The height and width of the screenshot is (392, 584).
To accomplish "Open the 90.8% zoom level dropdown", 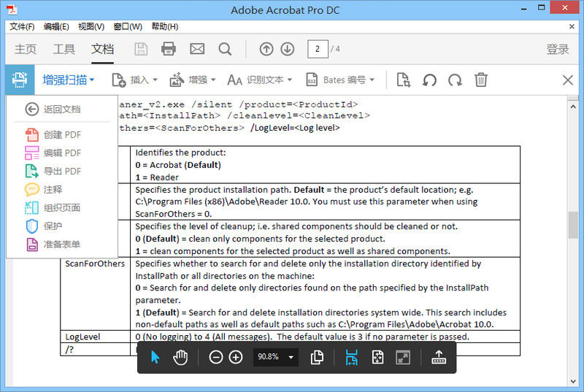I will click(276, 357).
